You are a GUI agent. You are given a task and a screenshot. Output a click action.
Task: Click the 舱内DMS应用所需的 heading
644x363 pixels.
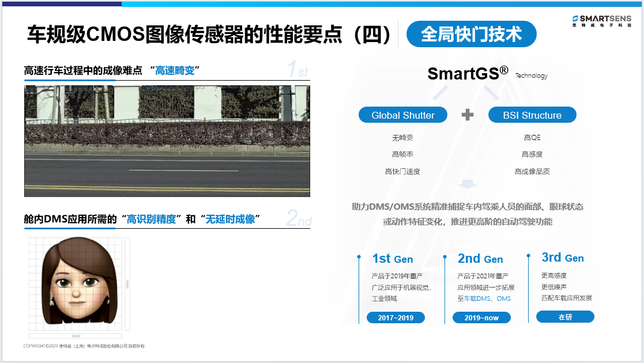[70, 220]
